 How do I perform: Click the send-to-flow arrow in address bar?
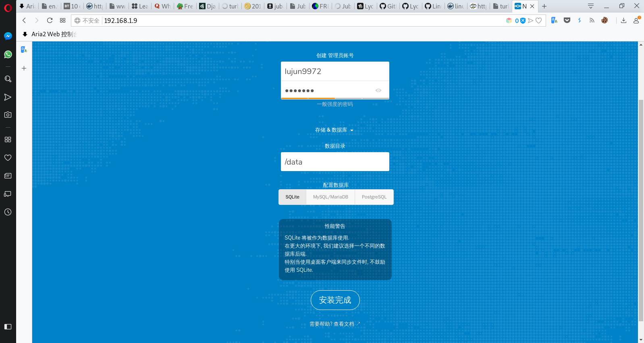coord(531,21)
